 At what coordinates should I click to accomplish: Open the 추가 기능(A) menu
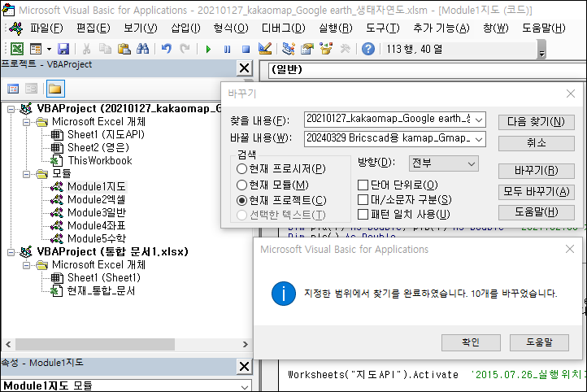pyautogui.click(x=441, y=28)
